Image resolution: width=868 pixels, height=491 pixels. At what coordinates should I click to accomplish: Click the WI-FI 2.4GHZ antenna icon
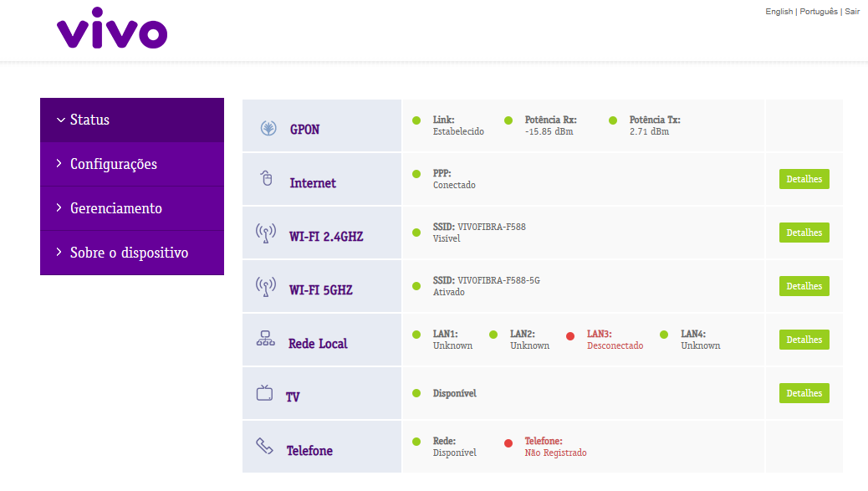(x=266, y=233)
